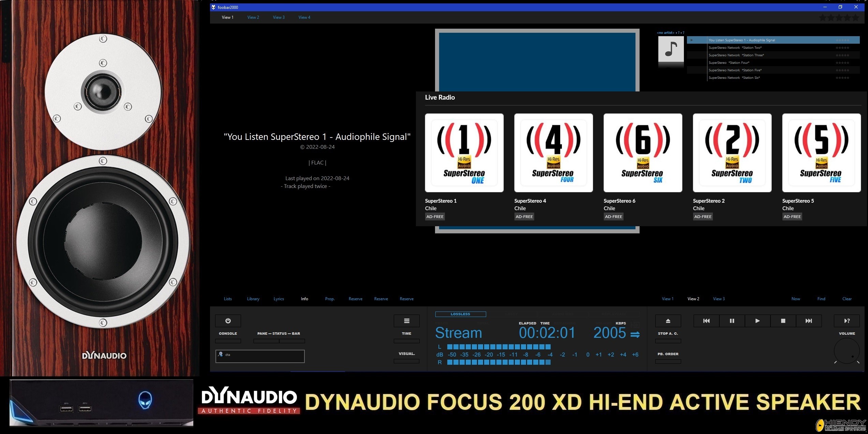Select the AD-FREE badge under SuperStereo 6
Image resolution: width=868 pixels, height=434 pixels.
click(x=613, y=216)
